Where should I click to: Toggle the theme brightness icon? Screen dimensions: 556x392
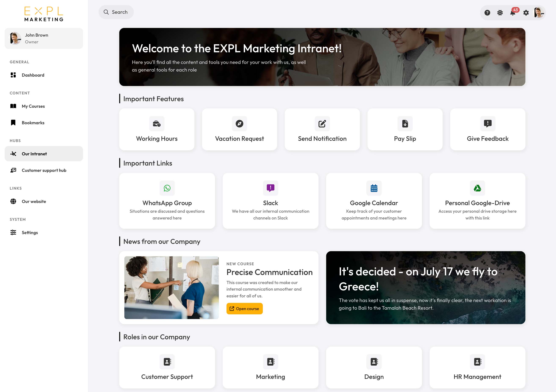(x=500, y=12)
